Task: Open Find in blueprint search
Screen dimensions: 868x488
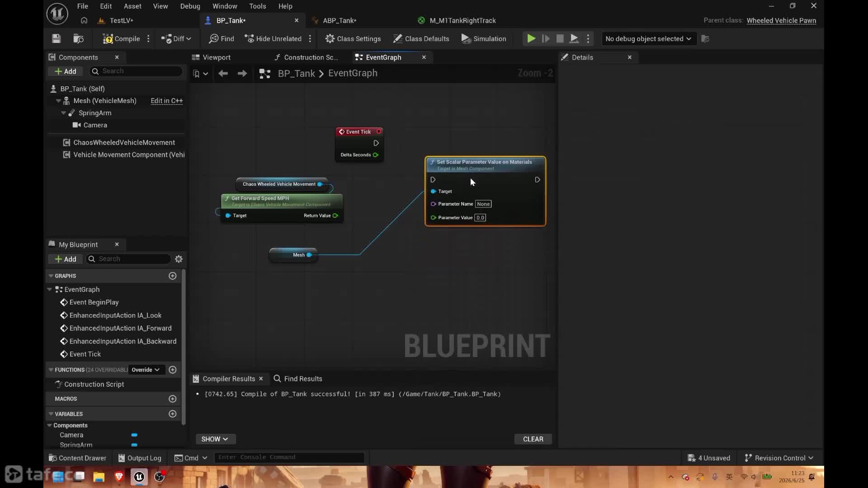Action: (222, 39)
